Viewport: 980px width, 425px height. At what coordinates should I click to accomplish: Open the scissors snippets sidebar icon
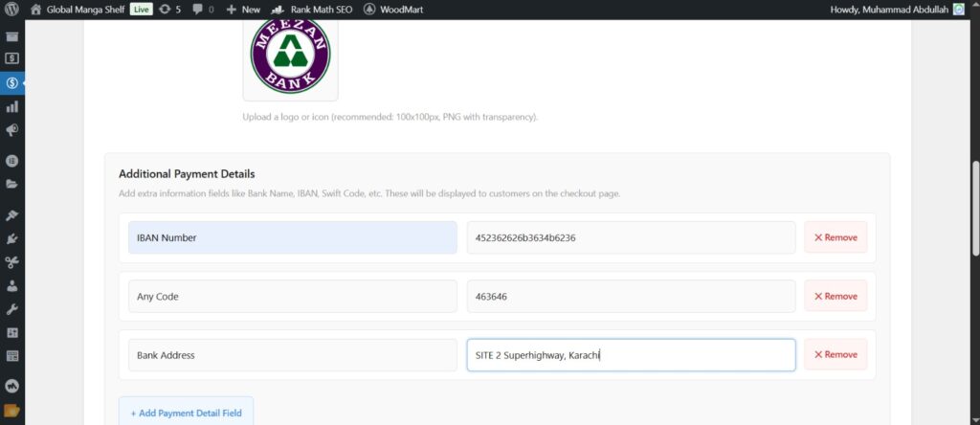coord(11,262)
